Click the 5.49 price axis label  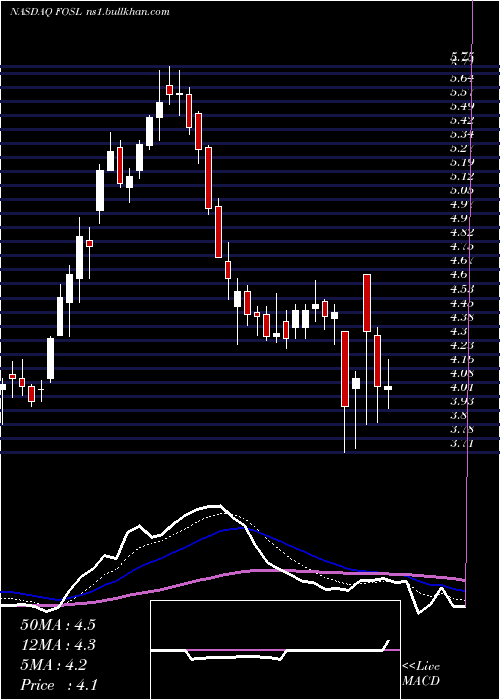point(462,106)
